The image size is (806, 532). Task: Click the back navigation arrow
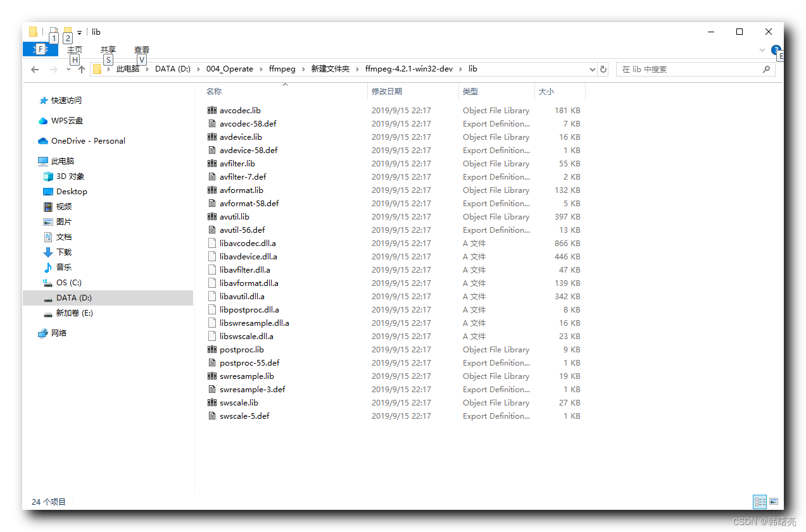pyautogui.click(x=34, y=69)
